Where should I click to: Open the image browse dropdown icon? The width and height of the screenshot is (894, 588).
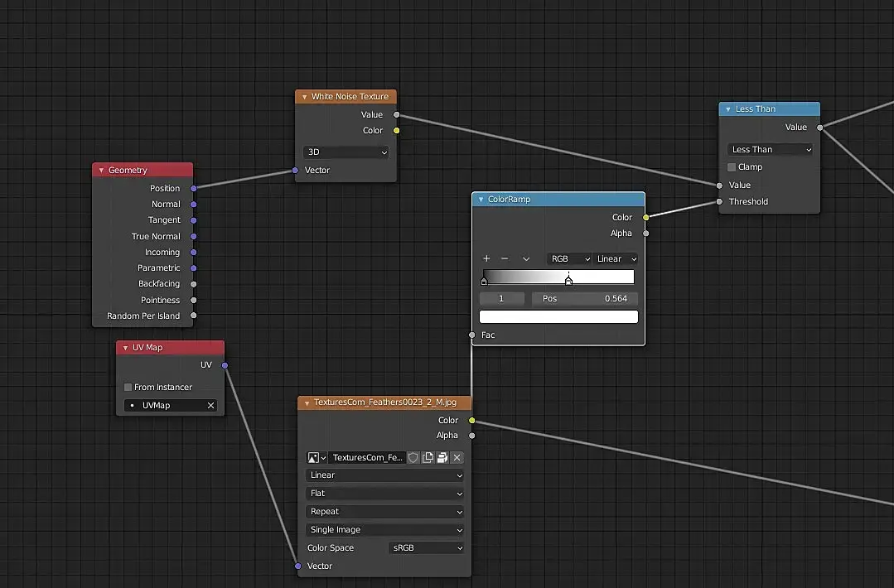(x=317, y=457)
